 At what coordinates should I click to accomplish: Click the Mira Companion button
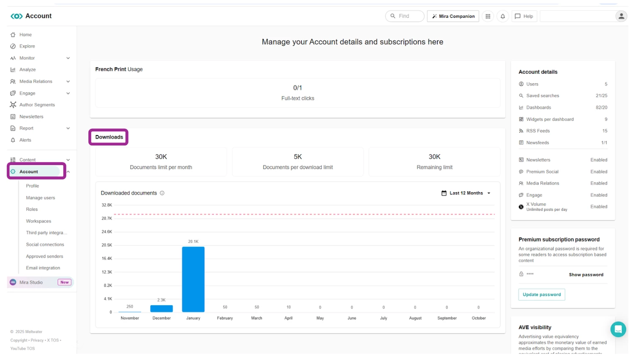453,16
